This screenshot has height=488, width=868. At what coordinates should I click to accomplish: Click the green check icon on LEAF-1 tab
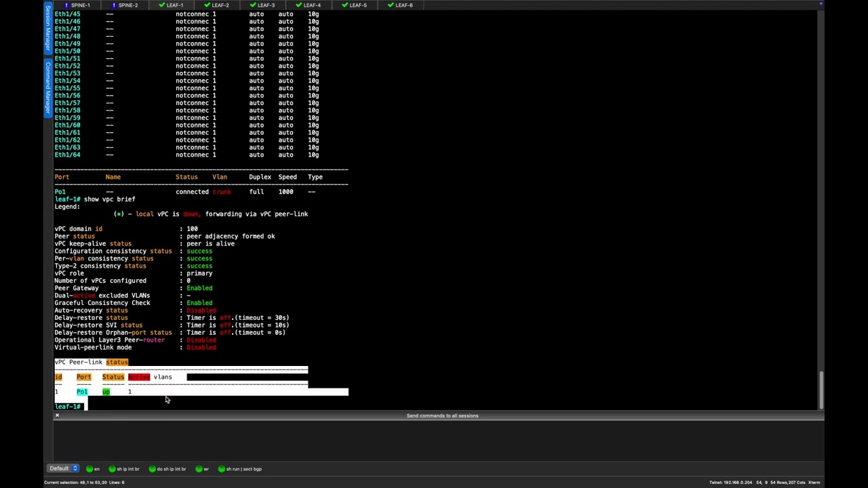coord(161,5)
